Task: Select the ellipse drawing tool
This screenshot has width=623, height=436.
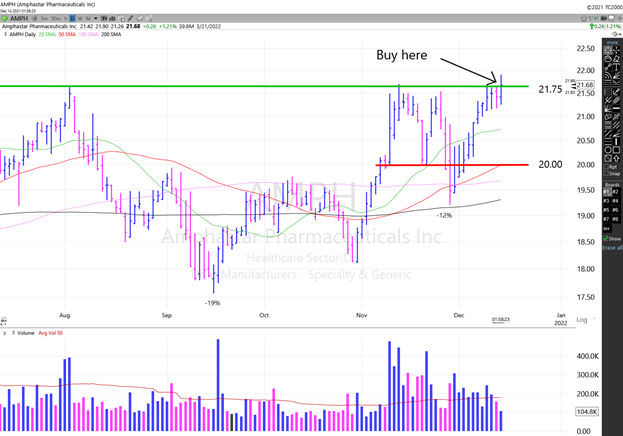Action: (x=608, y=59)
